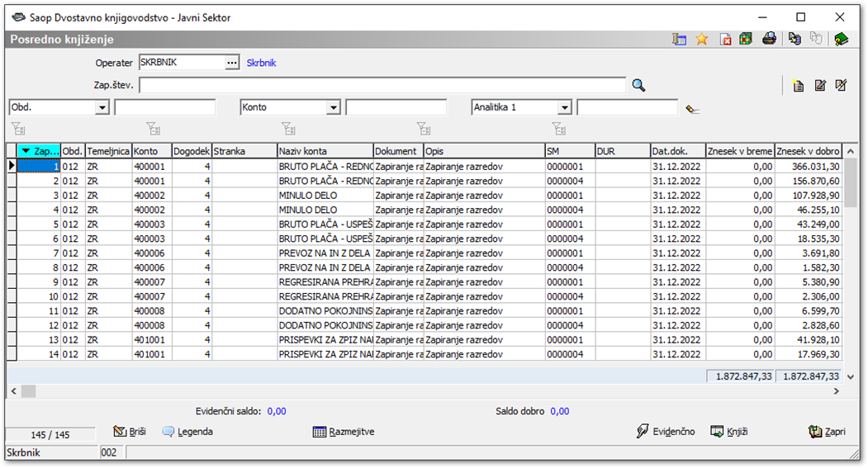Open print preview with printer icon

pyautogui.click(x=769, y=39)
